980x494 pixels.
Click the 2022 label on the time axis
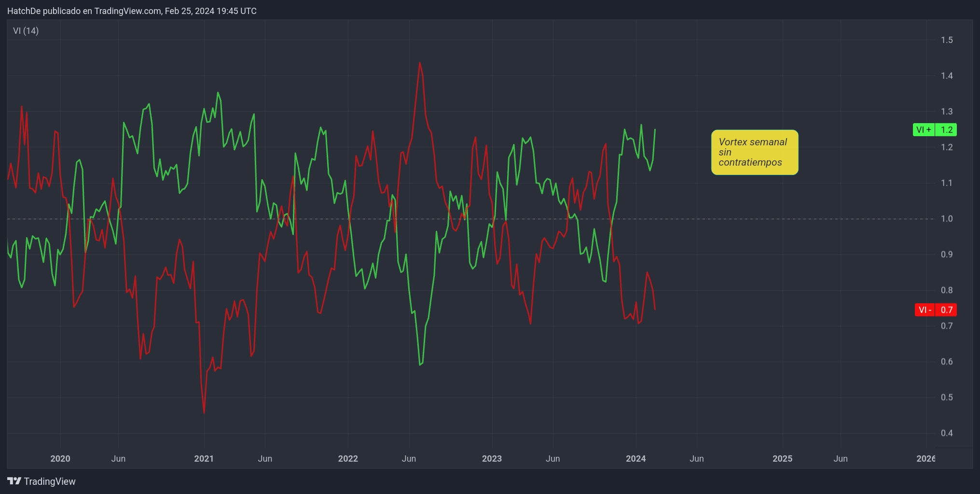(348, 459)
